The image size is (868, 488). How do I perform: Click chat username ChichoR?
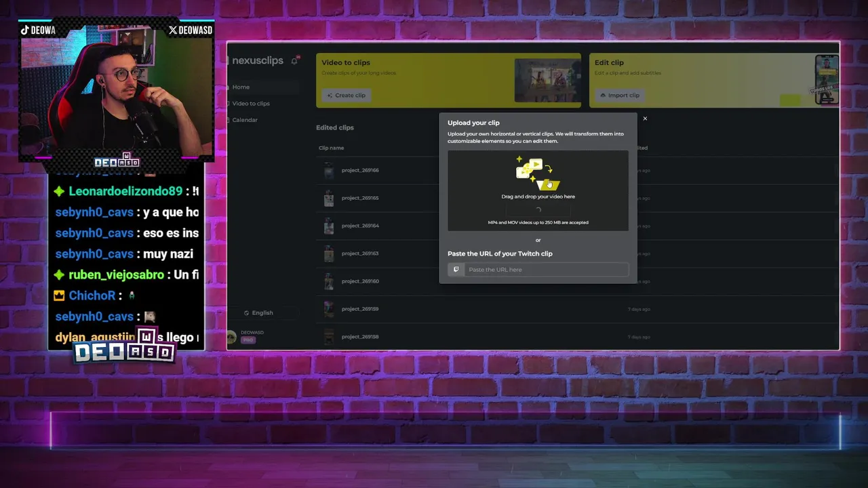pos(92,296)
